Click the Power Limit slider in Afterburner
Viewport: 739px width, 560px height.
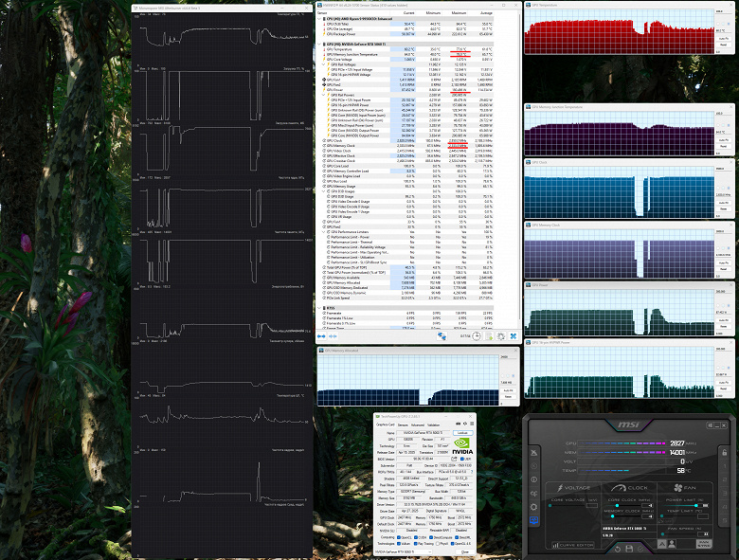click(x=696, y=506)
